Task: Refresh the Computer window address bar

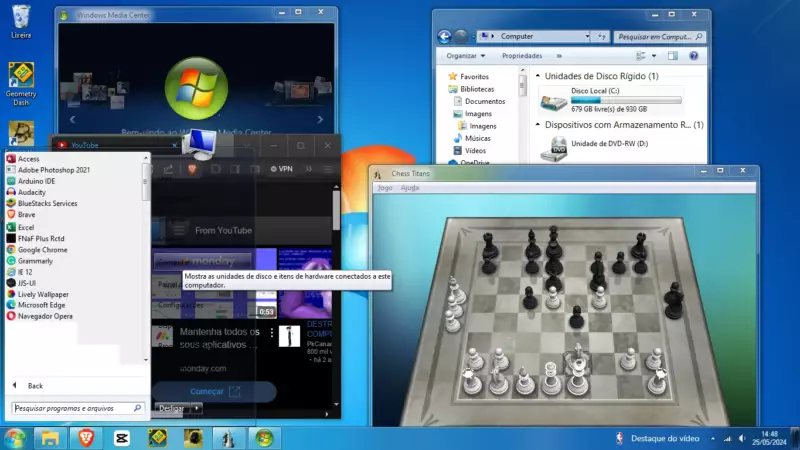Action: [x=602, y=37]
